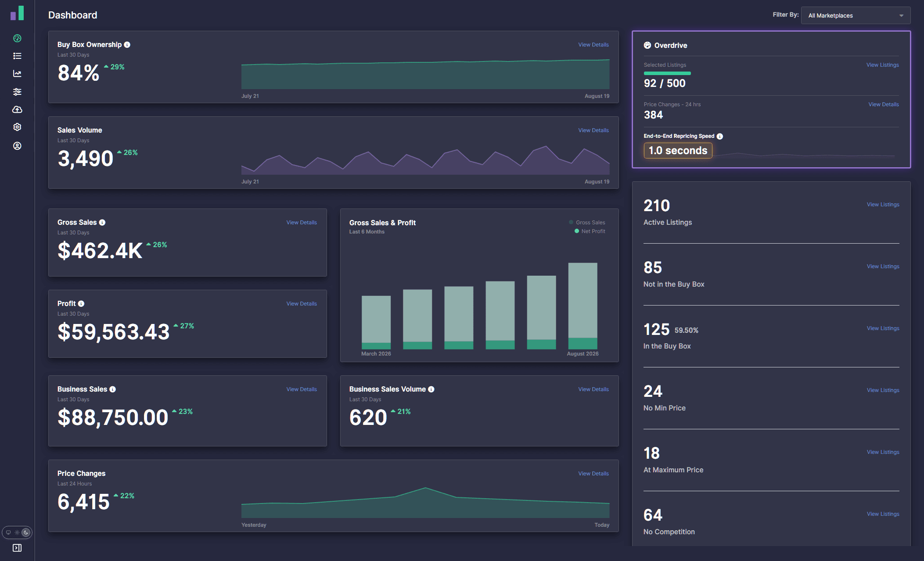Open the dashboard gauge icon in sidebar
This screenshot has height=561, width=924.
(x=17, y=38)
